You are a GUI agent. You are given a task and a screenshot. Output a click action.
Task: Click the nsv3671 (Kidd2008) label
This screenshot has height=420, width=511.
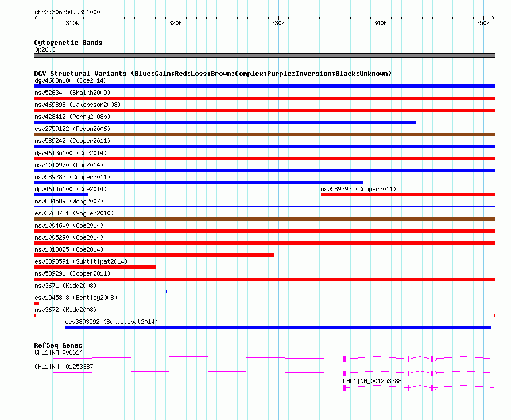tap(65, 286)
